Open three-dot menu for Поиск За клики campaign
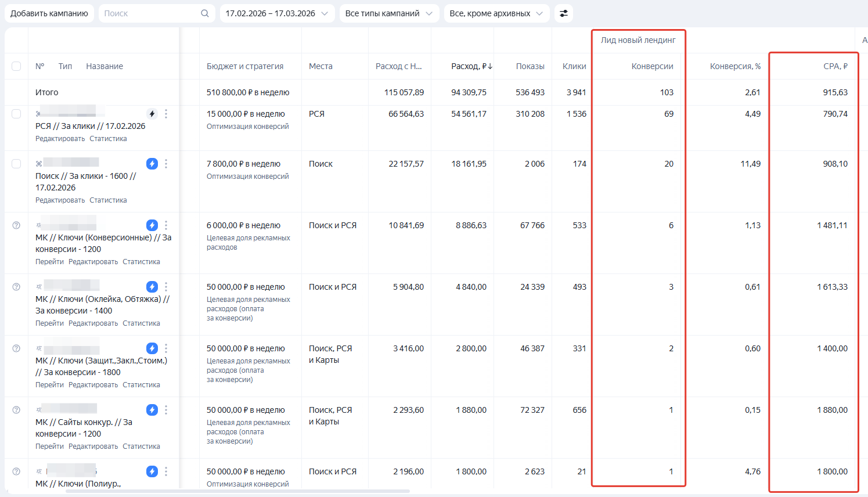 pyautogui.click(x=166, y=164)
